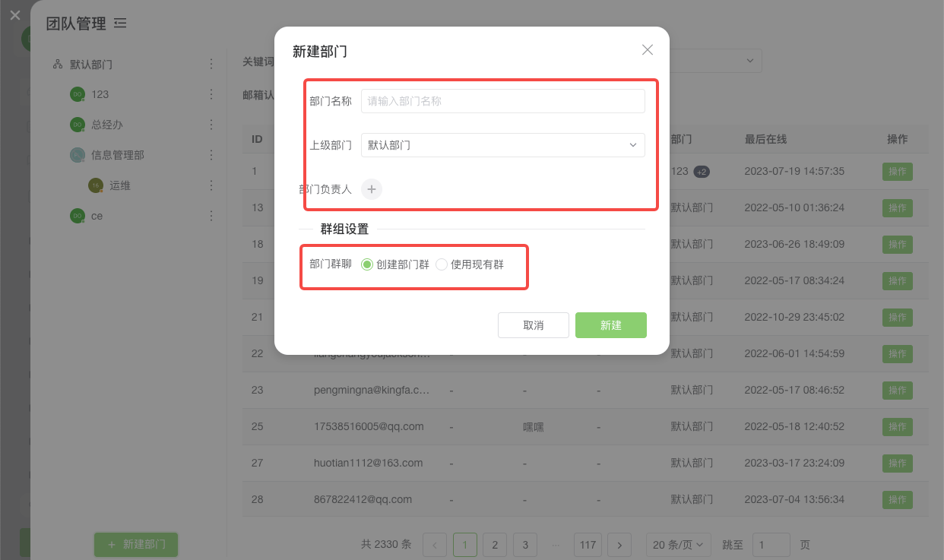This screenshot has height=560, width=944.
Task: Open the three-dot menu for ce department
Action: click(211, 216)
